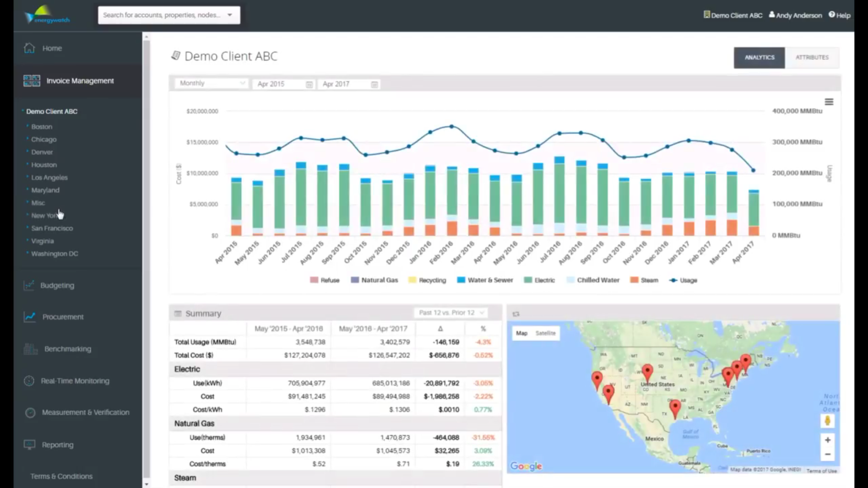Click the Home house icon in sidebar
Image resolution: width=868 pixels, height=488 pixels.
coord(29,48)
